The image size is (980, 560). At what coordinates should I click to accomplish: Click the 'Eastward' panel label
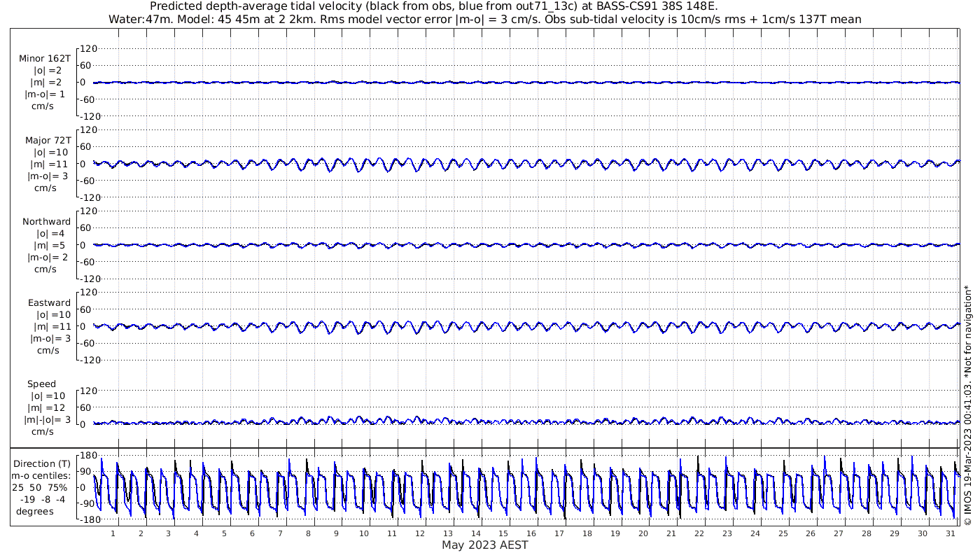tap(49, 302)
